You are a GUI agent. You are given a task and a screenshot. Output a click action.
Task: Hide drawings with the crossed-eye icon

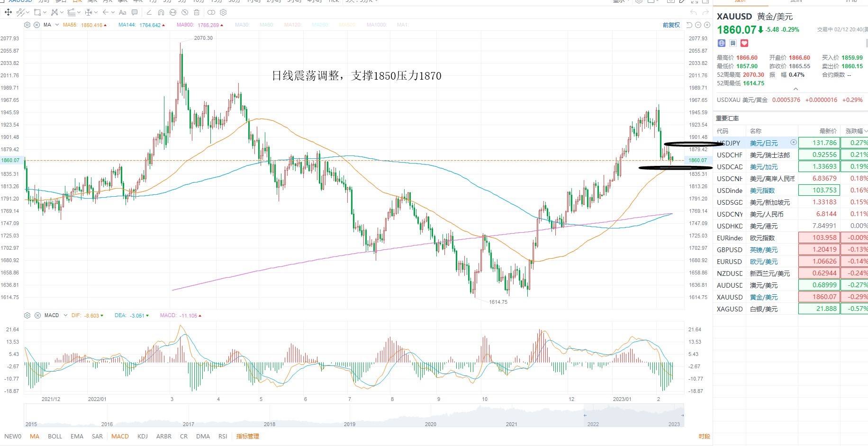click(185, 12)
